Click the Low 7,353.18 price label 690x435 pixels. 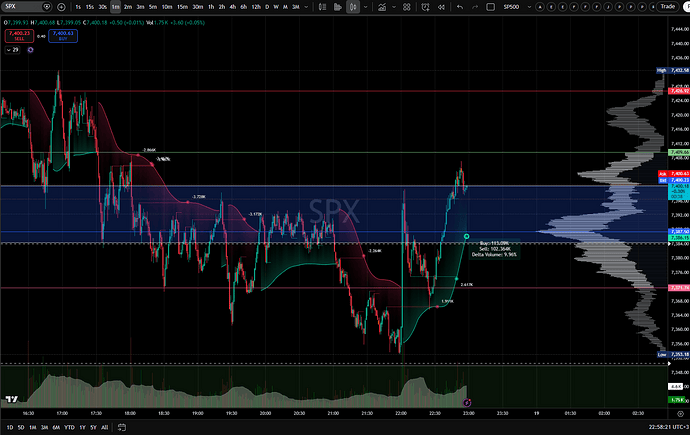tap(673, 354)
